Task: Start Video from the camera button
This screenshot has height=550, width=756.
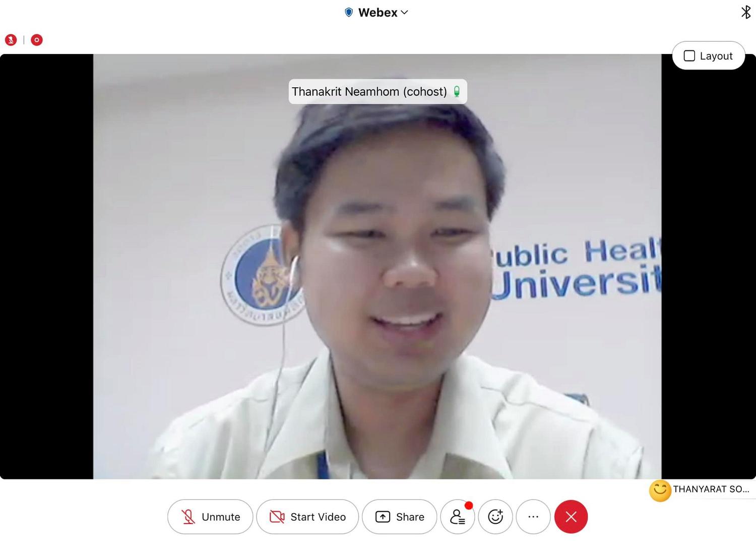Action: tap(307, 517)
